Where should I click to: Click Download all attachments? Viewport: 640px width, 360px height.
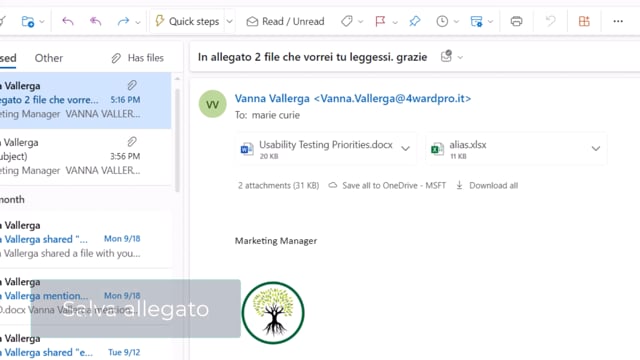coord(487,185)
